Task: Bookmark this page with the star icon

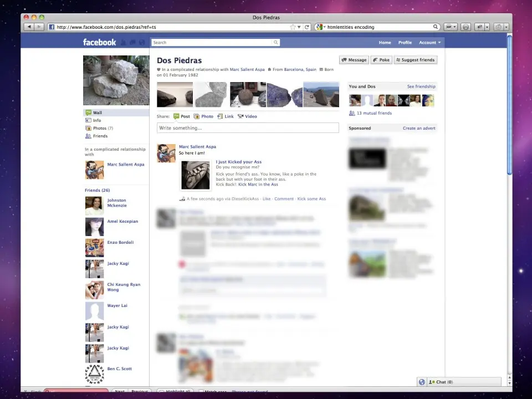Action: pos(293,27)
